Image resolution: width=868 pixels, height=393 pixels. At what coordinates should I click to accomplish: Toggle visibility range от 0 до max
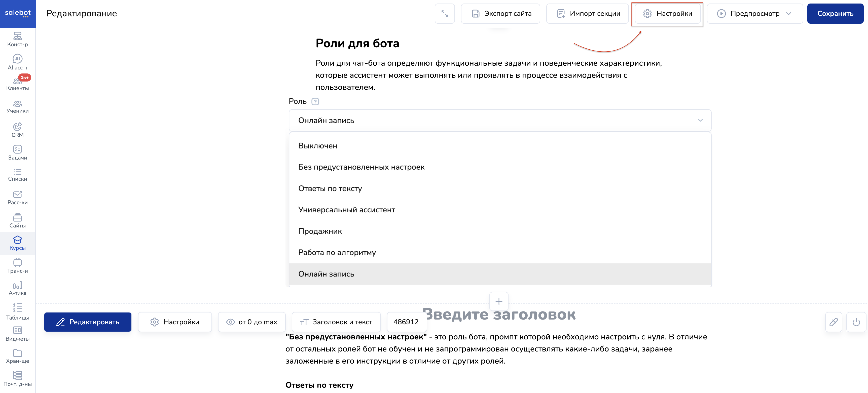[x=252, y=322]
